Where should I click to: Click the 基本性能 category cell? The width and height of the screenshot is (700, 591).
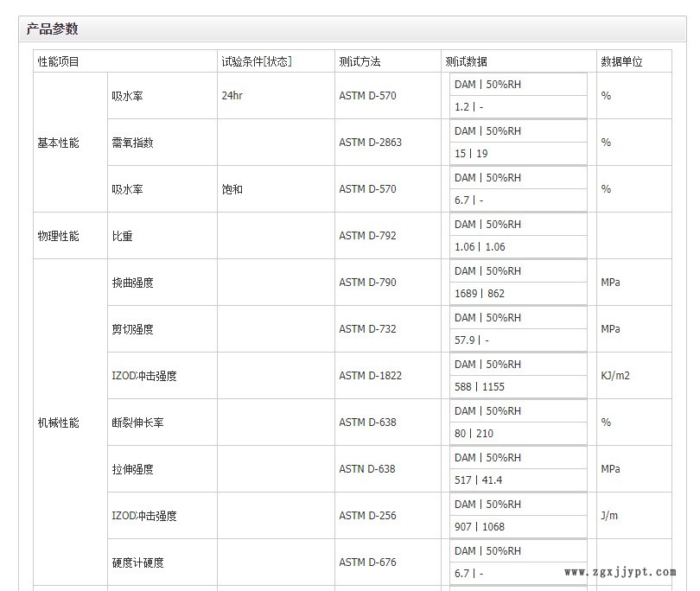click(58, 143)
